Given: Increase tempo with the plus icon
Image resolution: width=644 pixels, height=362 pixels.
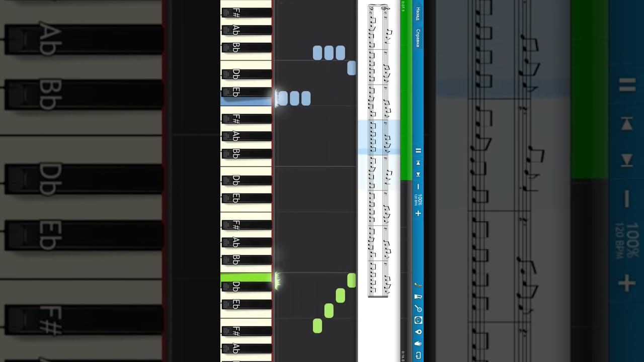Looking at the screenshot, I should point(418,213).
